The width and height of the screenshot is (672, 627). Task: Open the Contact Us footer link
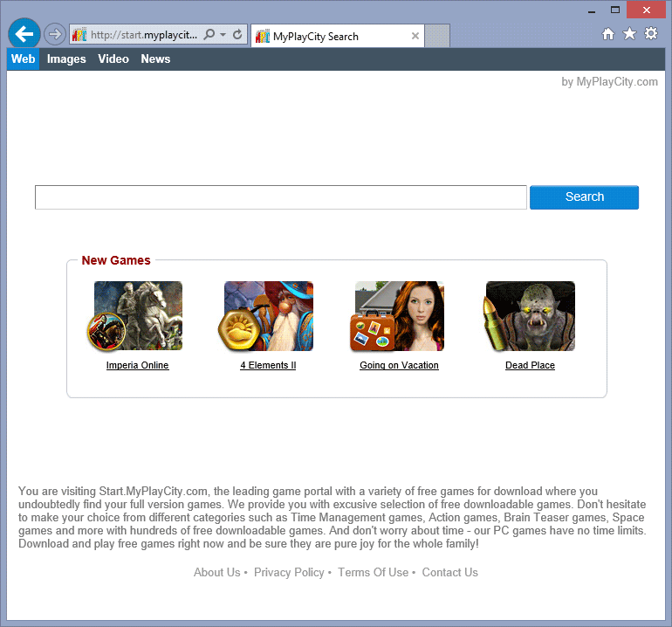coord(450,573)
